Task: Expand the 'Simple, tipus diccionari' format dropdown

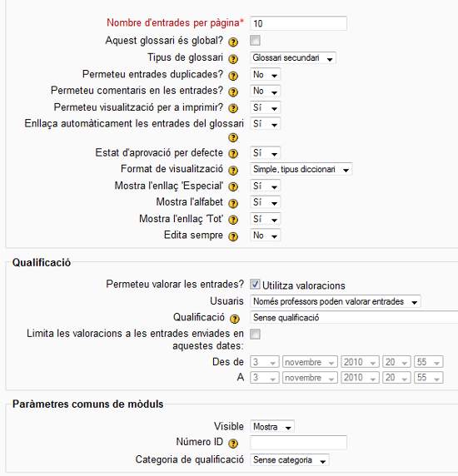Action: point(301,169)
